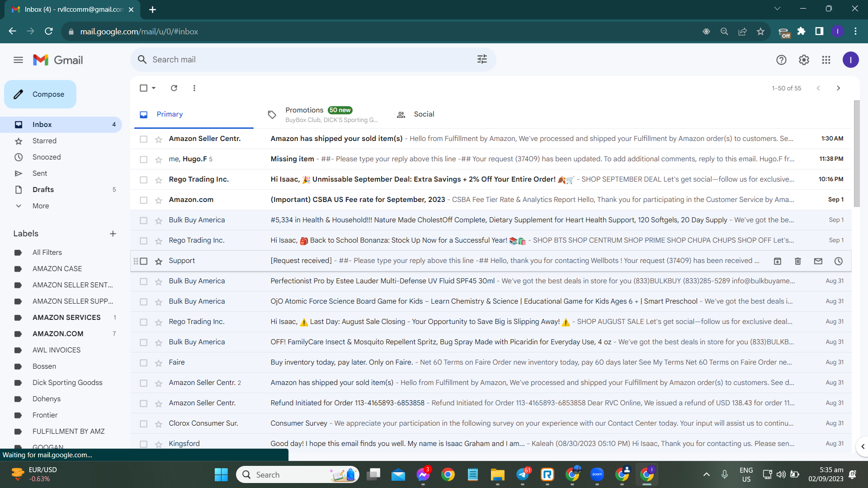Select the Unmissable September Deal email checkbox
The image size is (868, 488).
click(x=144, y=180)
